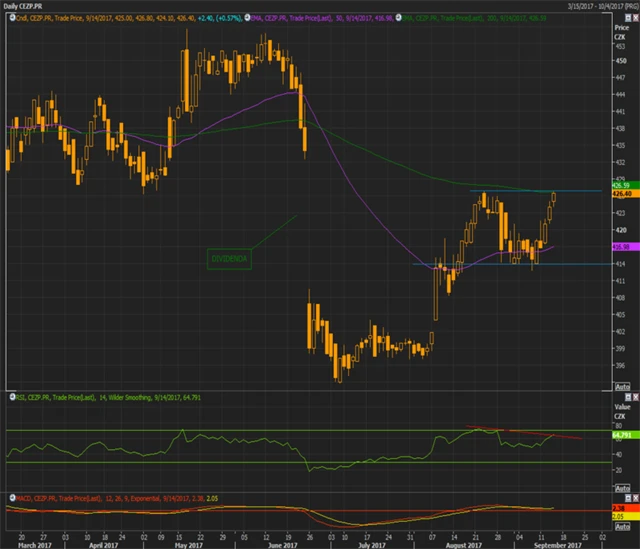This screenshot has width=640, height=549.
Task: Select the DIVIDENDA annotation label
Action: tap(230, 258)
